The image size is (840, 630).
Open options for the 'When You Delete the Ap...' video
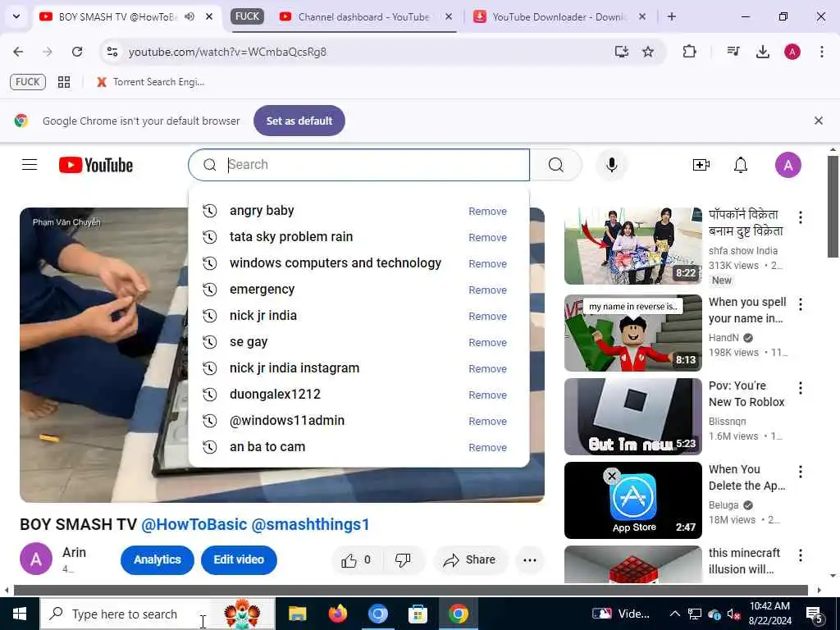click(801, 472)
